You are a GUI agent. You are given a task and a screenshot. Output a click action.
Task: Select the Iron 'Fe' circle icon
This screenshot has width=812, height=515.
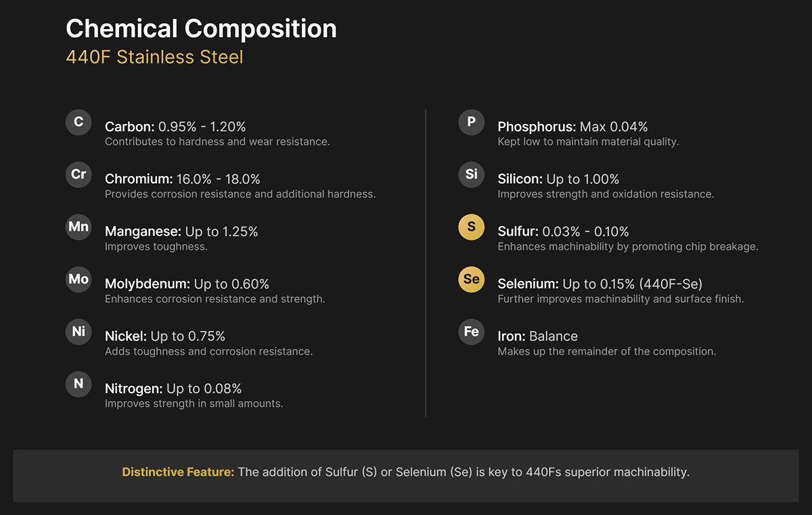point(471,332)
